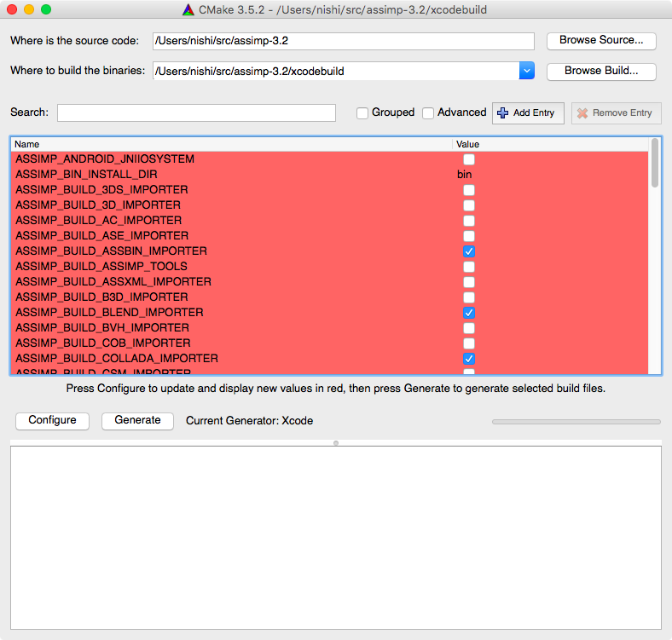Click the red X icon on Remove Entry
This screenshot has width=672, height=640.
click(582, 113)
